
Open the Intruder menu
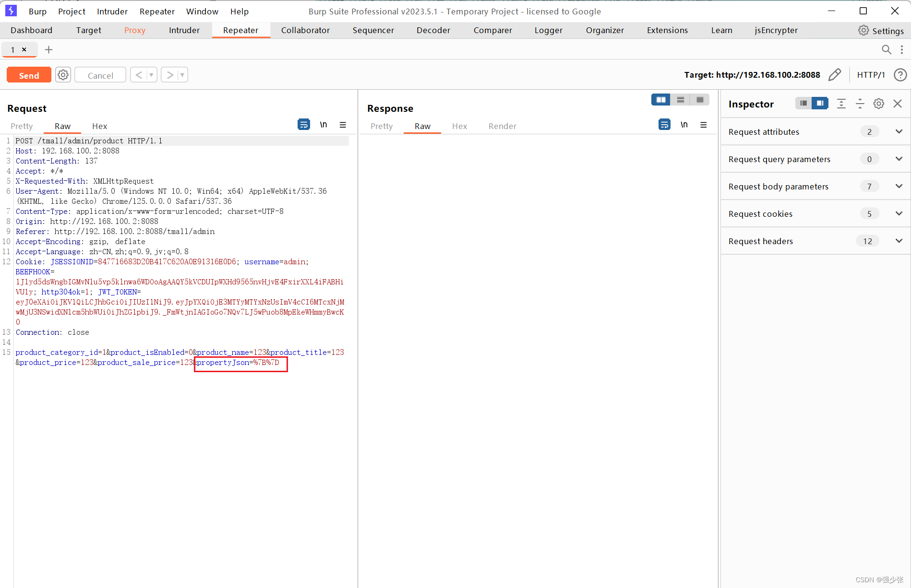[112, 11]
